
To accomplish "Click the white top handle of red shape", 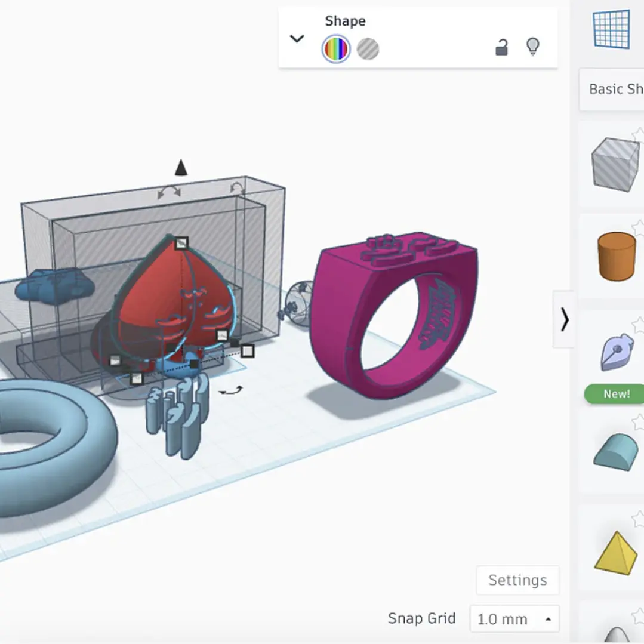I will point(181,243).
